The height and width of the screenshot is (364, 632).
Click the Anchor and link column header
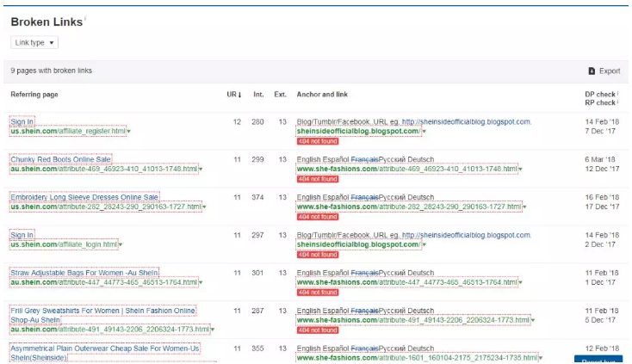(x=322, y=95)
